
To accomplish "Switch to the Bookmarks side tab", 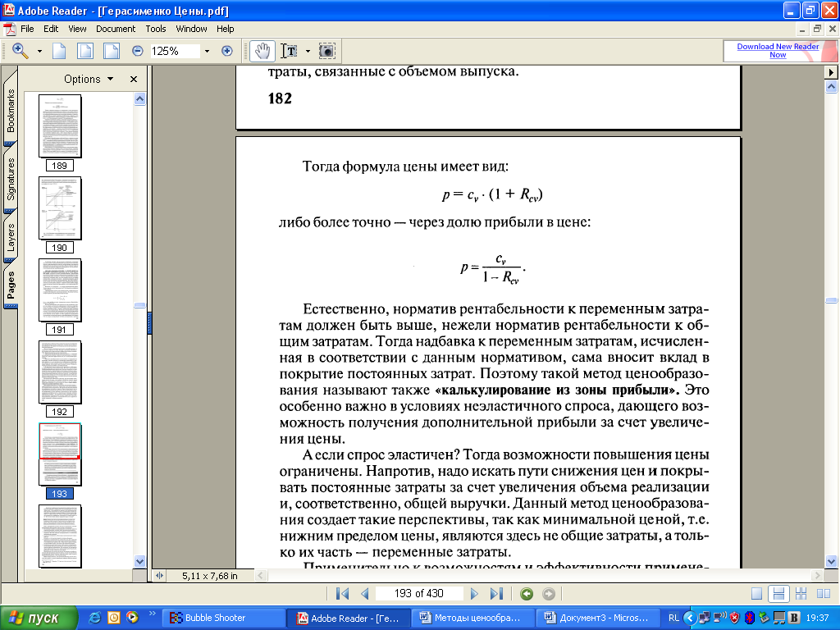I will coord(10,110).
